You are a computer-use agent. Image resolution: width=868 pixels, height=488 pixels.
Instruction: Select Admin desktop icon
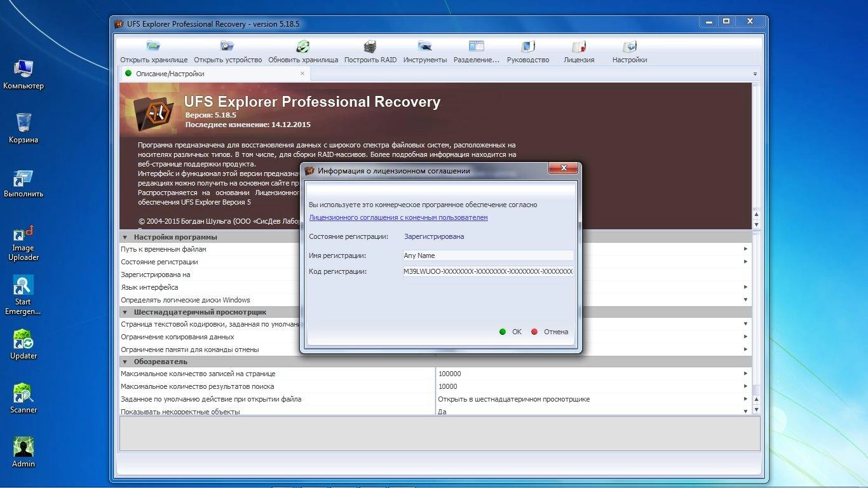pyautogui.click(x=24, y=452)
